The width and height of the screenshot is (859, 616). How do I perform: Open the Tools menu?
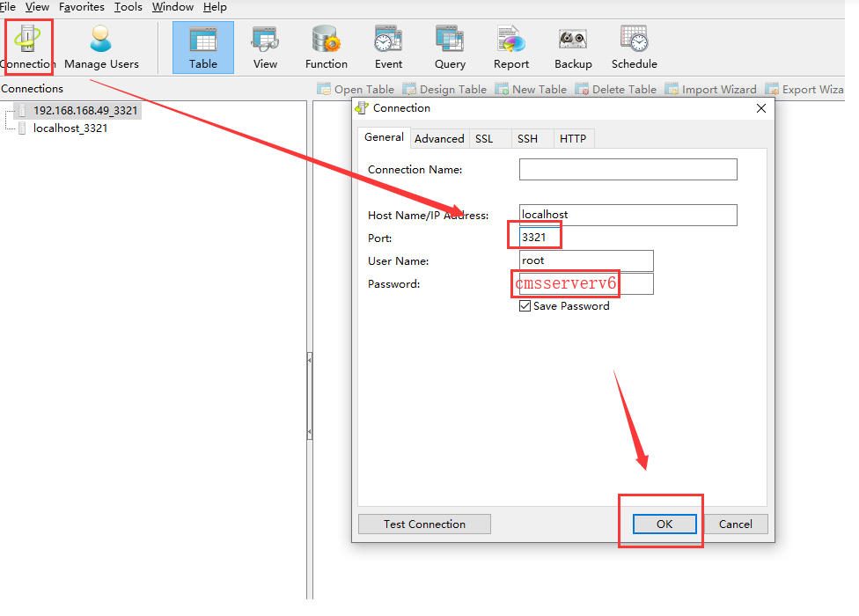coord(128,7)
